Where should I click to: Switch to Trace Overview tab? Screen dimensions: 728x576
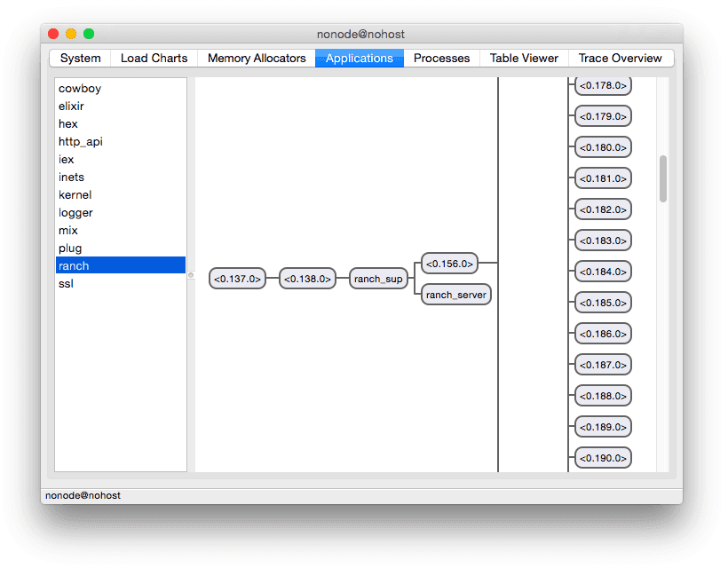click(x=620, y=59)
